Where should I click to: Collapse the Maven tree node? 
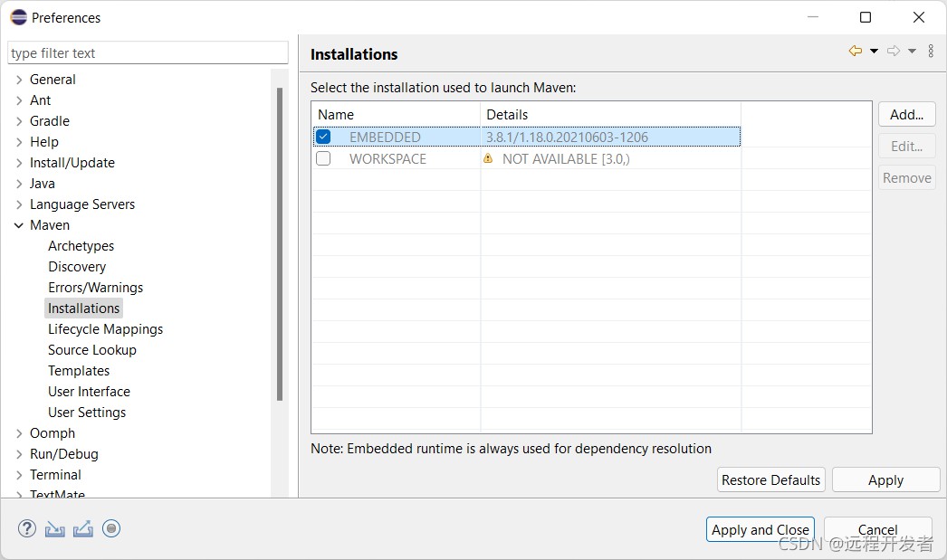pyautogui.click(x=19, y=225)
